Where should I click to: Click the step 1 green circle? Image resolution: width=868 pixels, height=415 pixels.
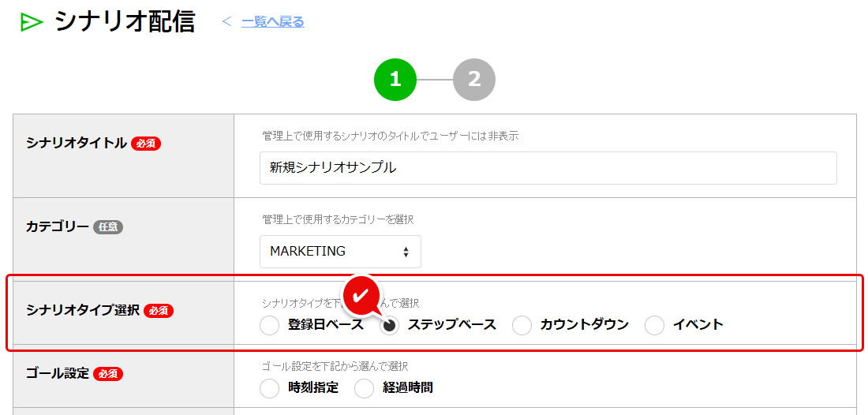coord(395,79)
